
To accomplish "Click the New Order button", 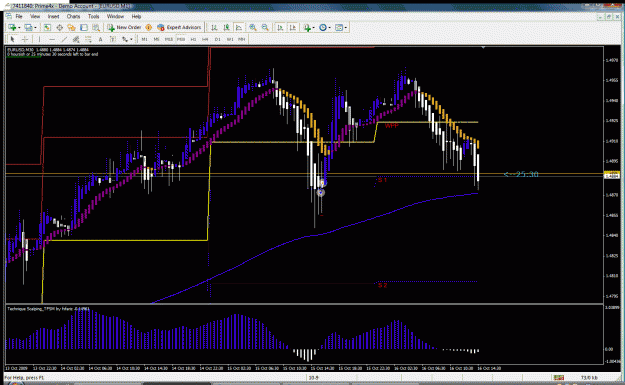I will pyautogui.click(x=124, y=27).
